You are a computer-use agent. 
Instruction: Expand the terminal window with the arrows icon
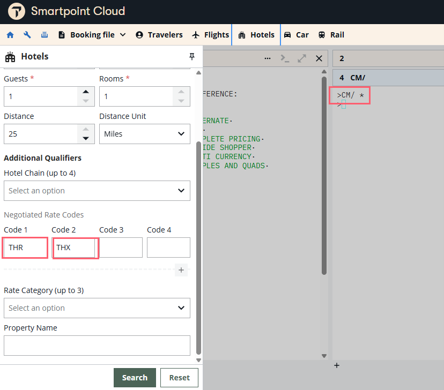coord(302,58)
